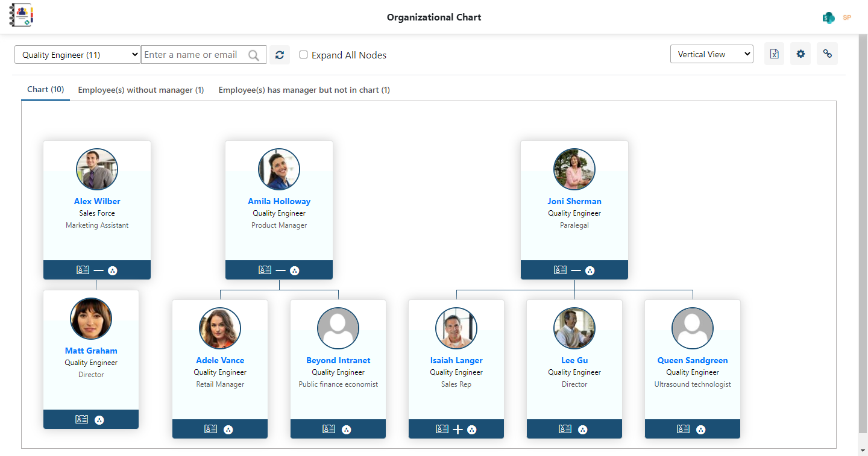This screenshot has width=868, height=456.
Task: Click the name or email search field
Action: 199,54
